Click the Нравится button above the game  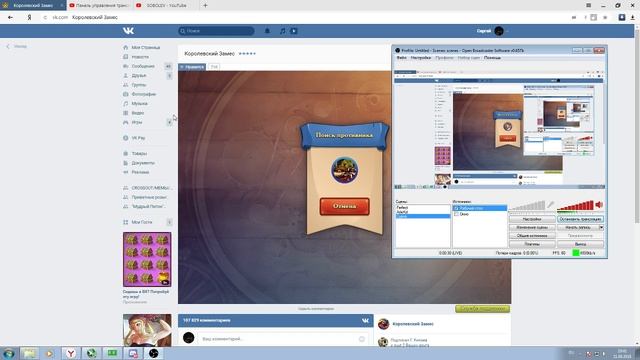point(192,67)
